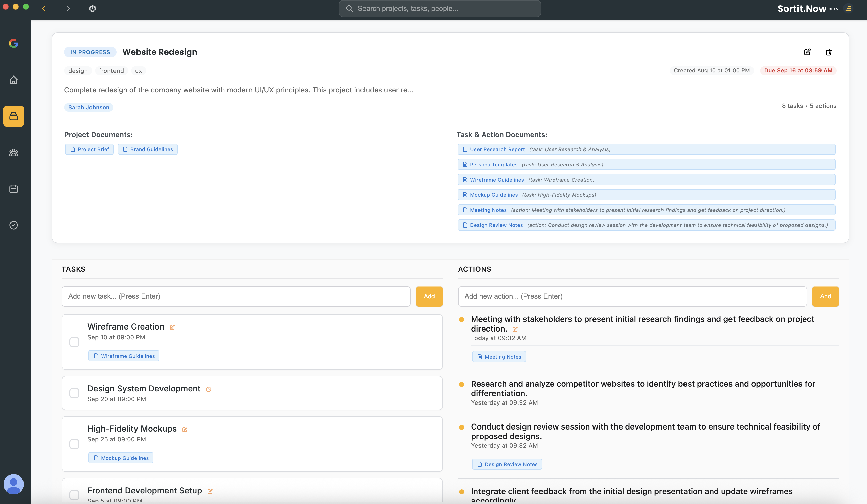Navigate back with the left chevron
The height and width of the screenshot is (504, 867).
tap(44, 9)
